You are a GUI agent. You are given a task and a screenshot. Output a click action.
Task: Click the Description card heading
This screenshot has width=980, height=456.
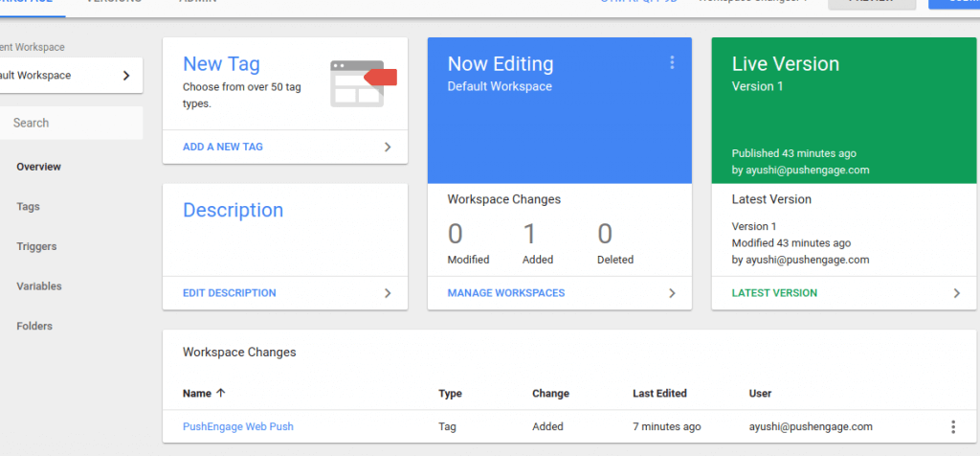(234, 210)
